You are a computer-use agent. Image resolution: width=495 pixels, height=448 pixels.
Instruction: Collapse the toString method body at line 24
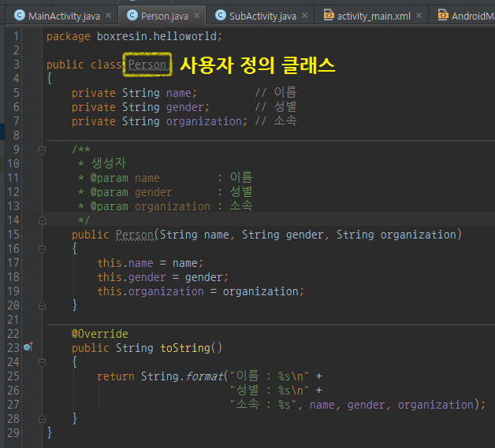pyautogui.click(x=42, y=362)
